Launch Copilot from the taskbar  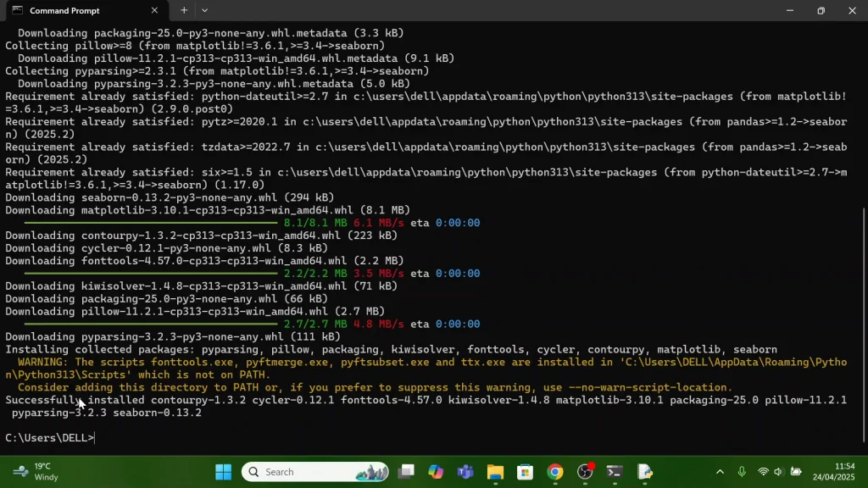point(437,471)
